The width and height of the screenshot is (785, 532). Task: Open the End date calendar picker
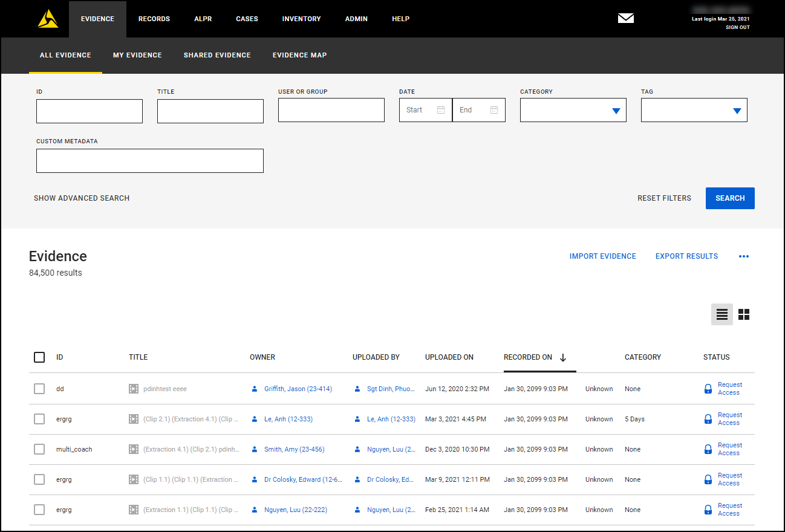pos(496,110)
